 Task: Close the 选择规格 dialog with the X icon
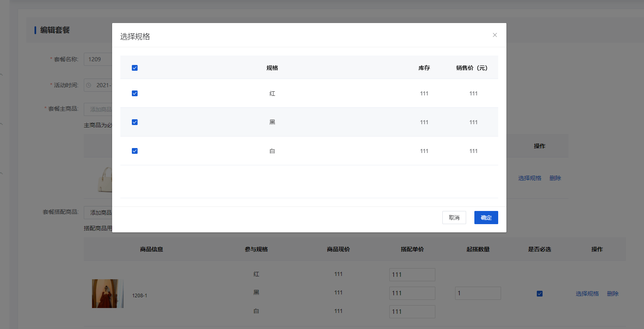pyautogui.click(x=495, y=35)
